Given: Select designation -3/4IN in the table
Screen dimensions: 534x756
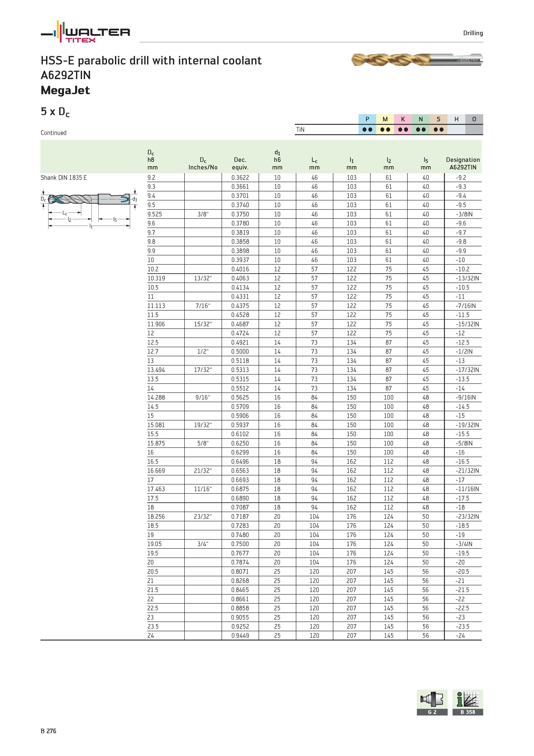Looking at the screenshot, I should pyautogui.click(x=464, y=544).
